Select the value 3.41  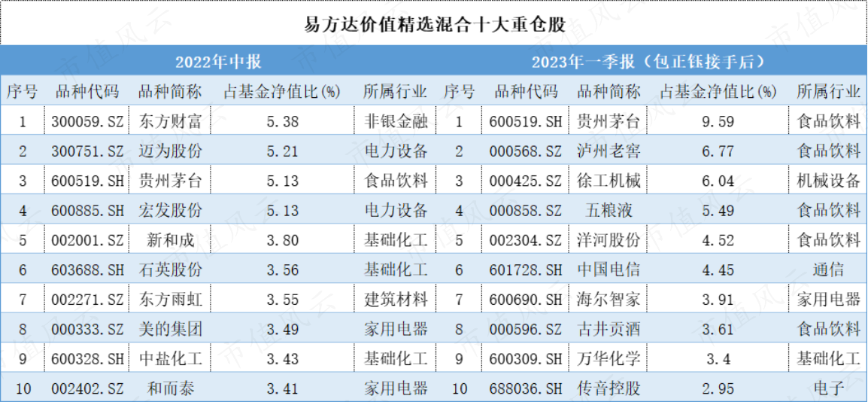[x=282, y=388]
